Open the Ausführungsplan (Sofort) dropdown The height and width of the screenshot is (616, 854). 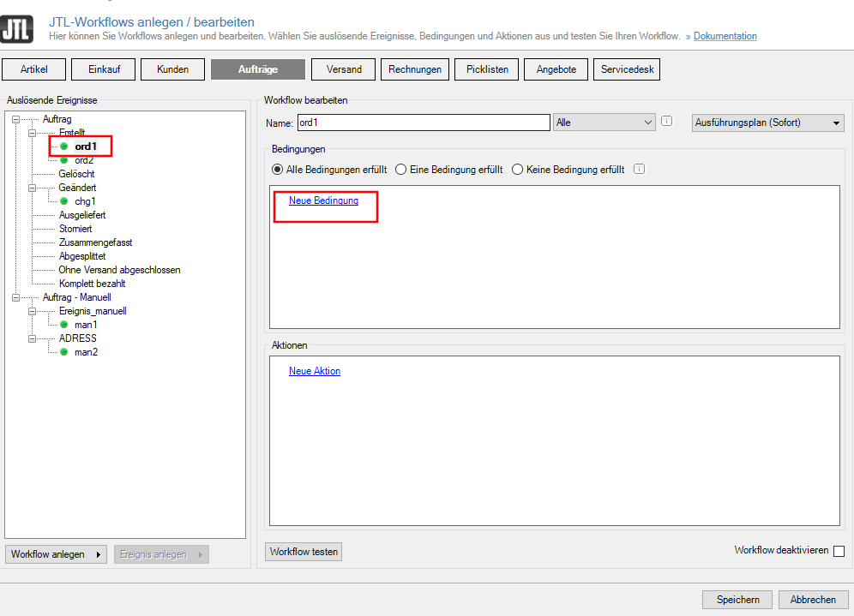768,123
